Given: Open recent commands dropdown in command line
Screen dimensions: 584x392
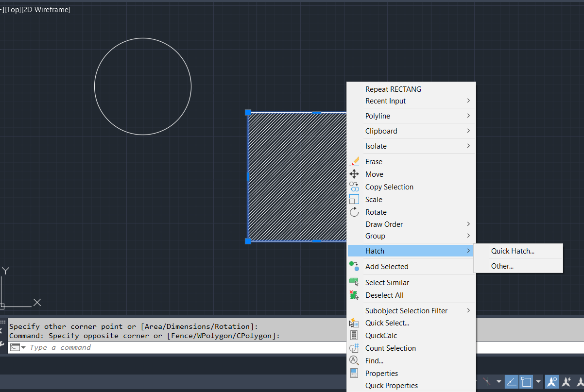Looking at the screenshot, I should (23, 347).
